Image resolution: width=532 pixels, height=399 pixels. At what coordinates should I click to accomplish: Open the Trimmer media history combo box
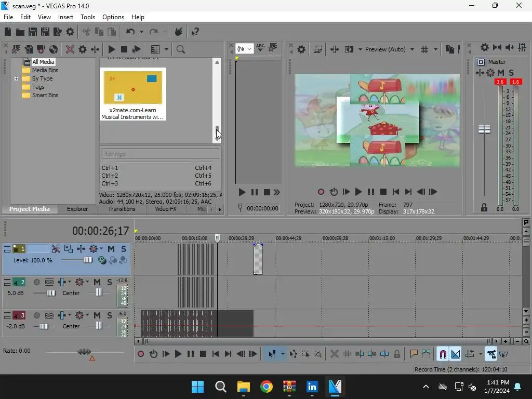coord(244,49)
